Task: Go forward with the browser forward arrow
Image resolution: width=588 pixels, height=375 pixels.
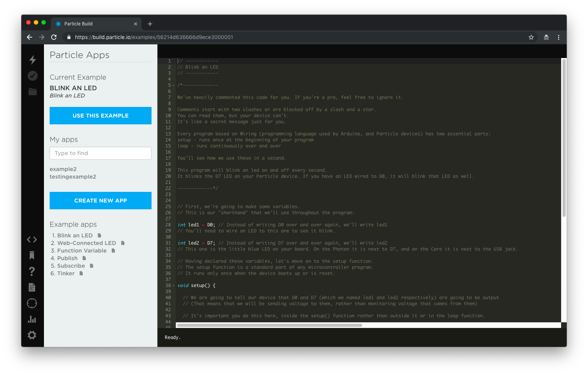Action: point(42,37)
